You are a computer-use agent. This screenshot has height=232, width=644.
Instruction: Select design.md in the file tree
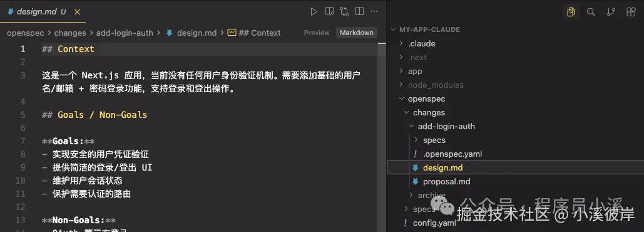tap(516, 167)
